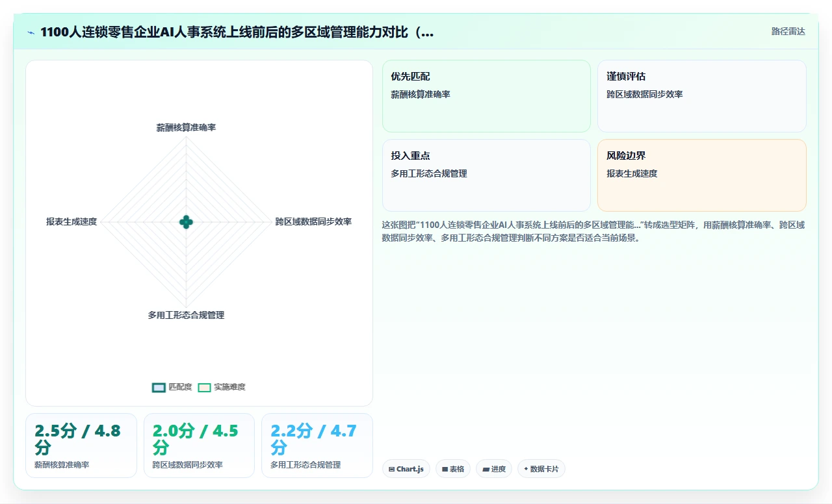
Task: Select the 薪酬核算准确率 radar axis label
Action: point(186,128)
